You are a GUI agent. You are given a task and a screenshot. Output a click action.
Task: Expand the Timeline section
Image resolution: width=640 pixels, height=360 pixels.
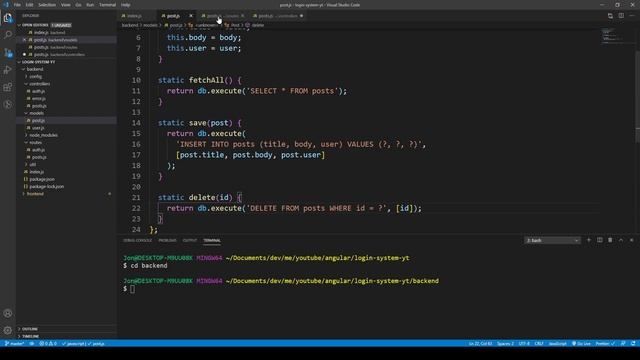pos(66,336)
